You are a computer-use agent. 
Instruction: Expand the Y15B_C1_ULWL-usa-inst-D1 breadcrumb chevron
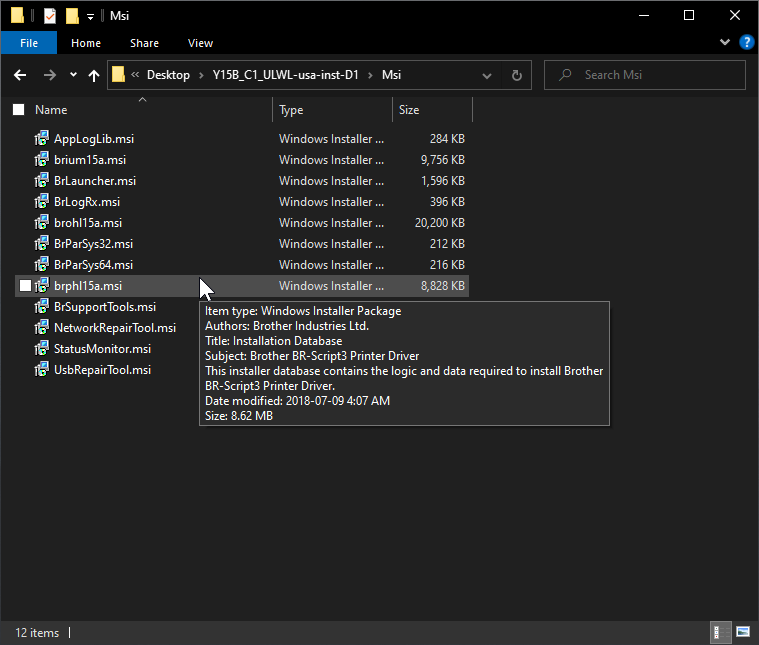point(370,75)
